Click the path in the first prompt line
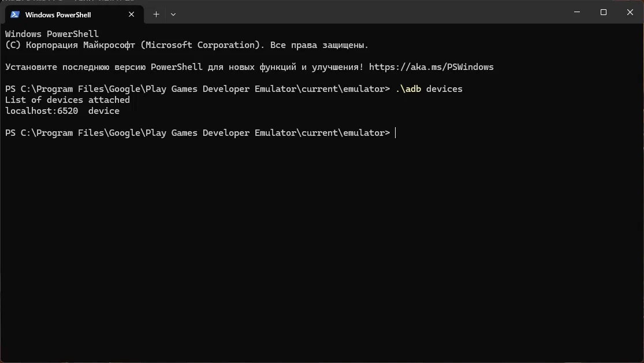 coord(205,89)
